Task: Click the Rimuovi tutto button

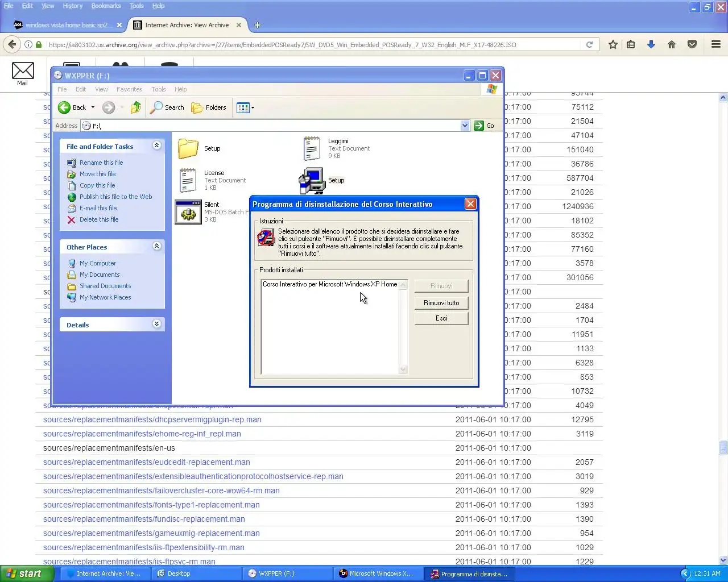Action: click(441, 303)
